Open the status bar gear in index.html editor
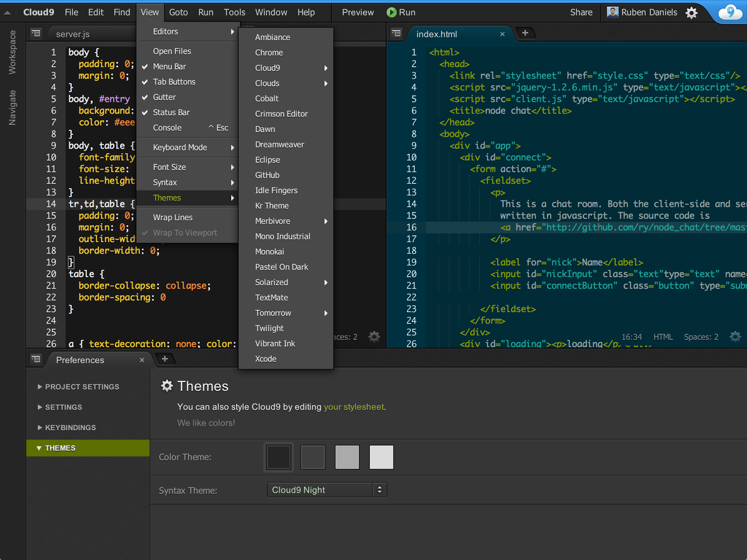The image size is (747, 560). pos(735,336)
